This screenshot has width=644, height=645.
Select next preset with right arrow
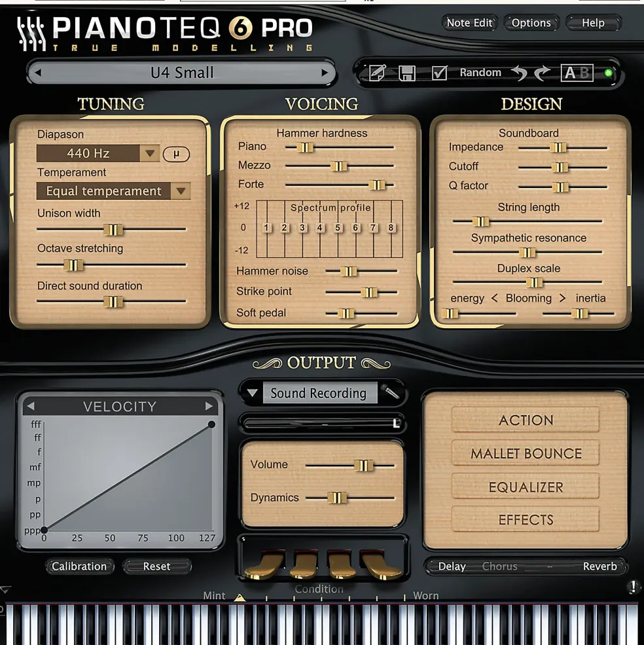pyautogui.click(x=325, y=73)
